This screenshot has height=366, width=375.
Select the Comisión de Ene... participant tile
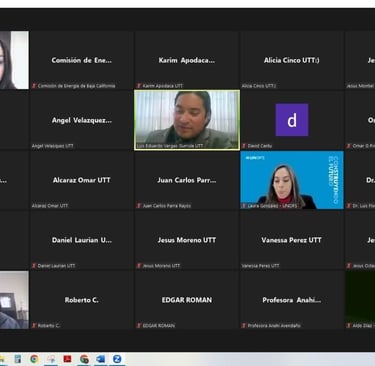(82, 60)
